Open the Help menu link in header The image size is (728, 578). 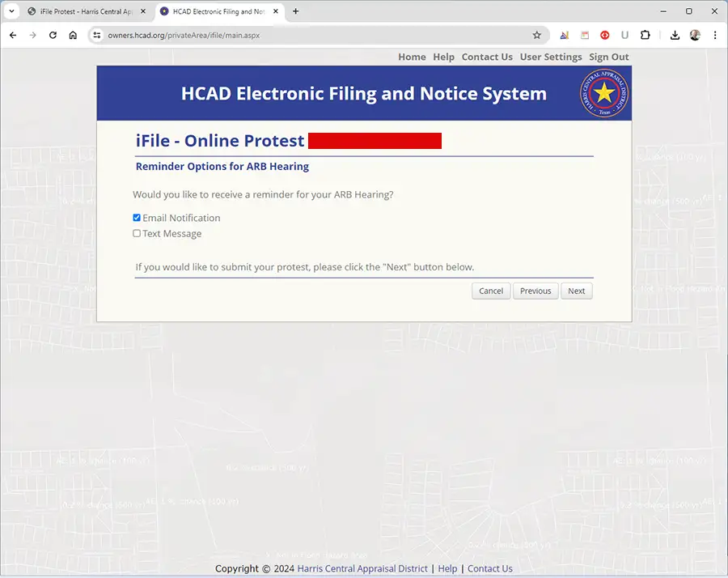(x=443, y=57)
